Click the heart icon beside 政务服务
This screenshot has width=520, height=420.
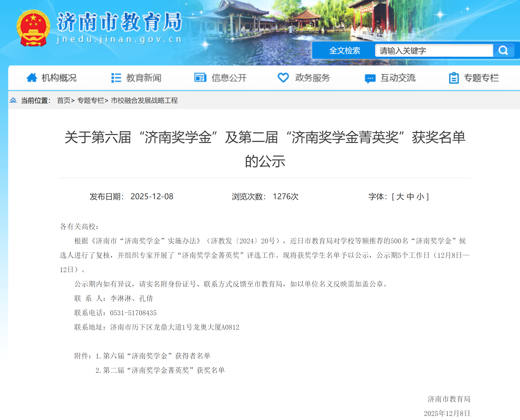point(283,78)
